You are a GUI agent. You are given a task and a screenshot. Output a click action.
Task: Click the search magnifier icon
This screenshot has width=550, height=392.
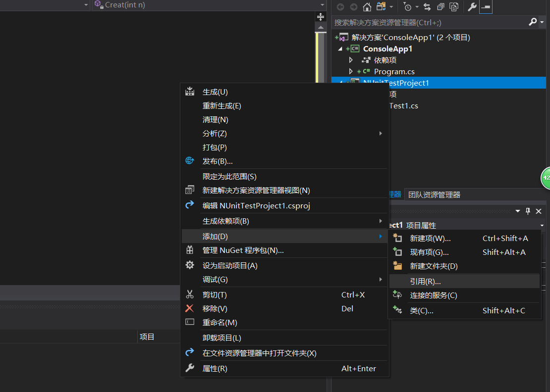point(533,22)
